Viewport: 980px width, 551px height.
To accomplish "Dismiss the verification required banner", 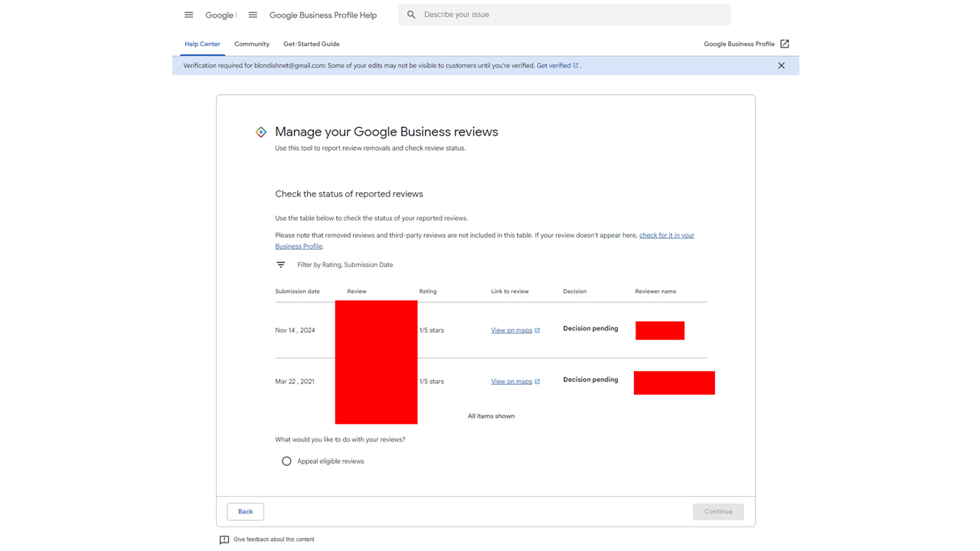I will click(781, 65).
